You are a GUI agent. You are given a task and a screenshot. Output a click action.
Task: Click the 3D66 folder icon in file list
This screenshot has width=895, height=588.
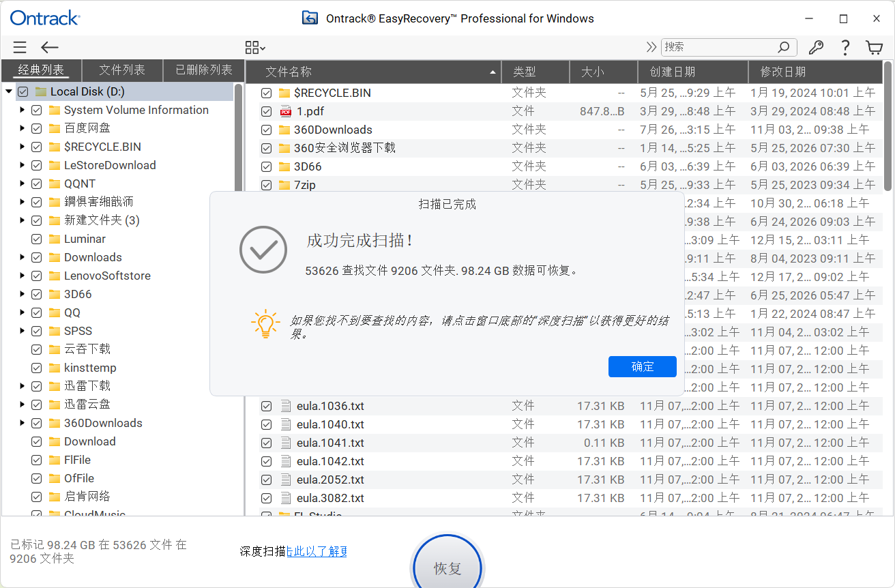285,166
